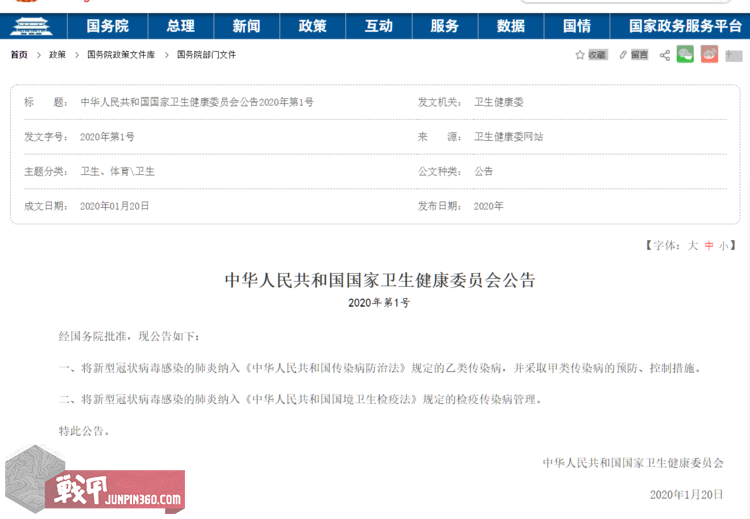Image resolution: width=750 pixels, height=519 pixels.
Task: Click the gray icon right of Weibo
Action: (735, 55)
